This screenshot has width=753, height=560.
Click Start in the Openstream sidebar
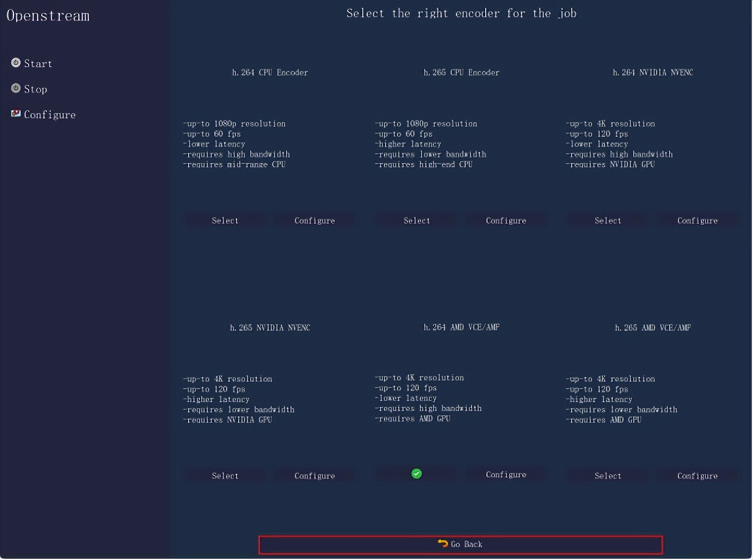tap(32, 63)
